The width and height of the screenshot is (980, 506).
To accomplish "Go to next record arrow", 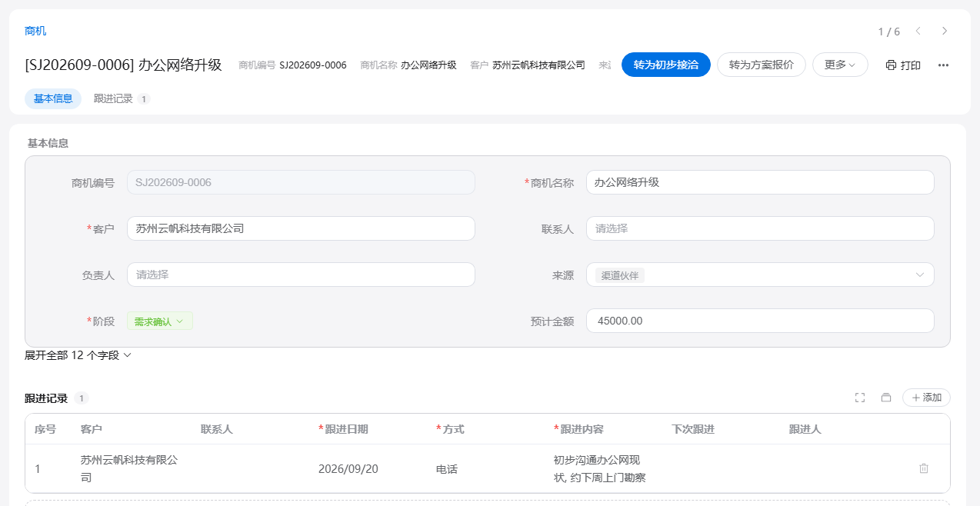I will point(945,31).
